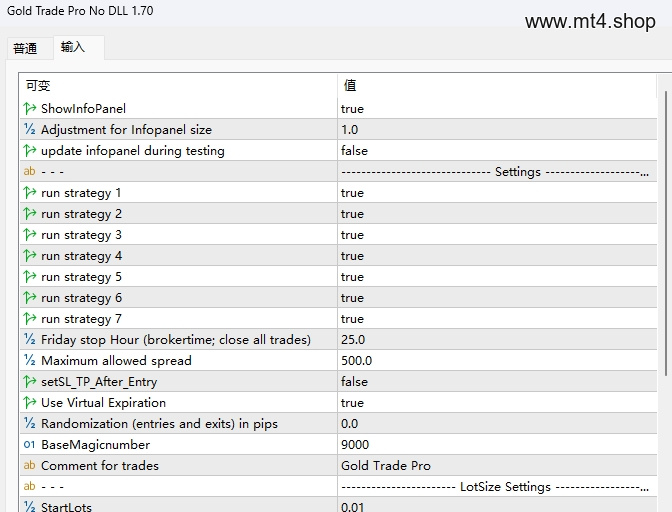
Task: Toggle the ShowInfoPanel value true
Action: click(x=497, y=108)
